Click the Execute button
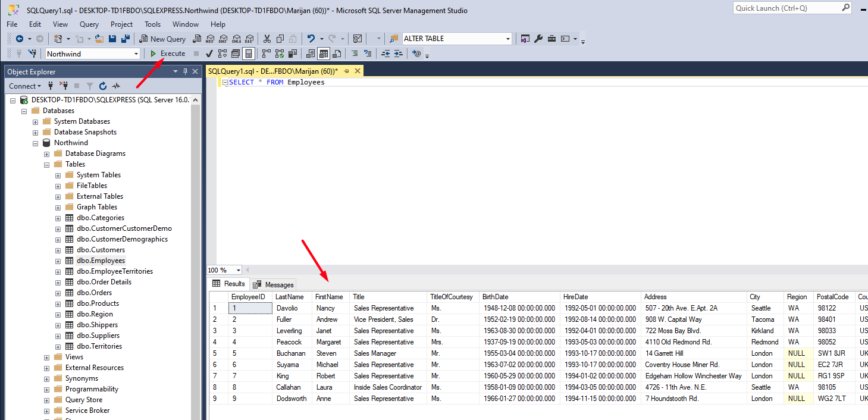Image resolution: width=868 pixels, height=420 pixels. point(167,54)
